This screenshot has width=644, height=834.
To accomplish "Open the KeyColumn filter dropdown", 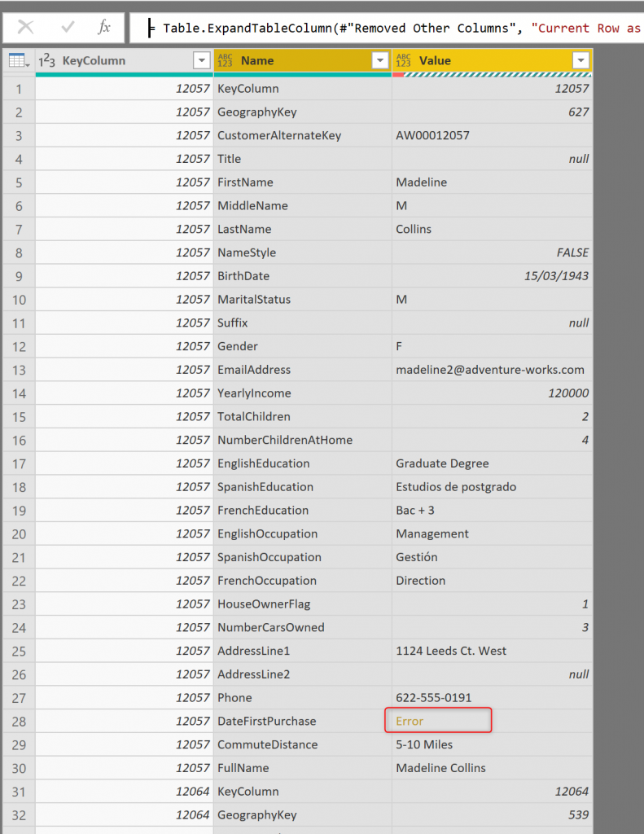I will coord(201,61).
